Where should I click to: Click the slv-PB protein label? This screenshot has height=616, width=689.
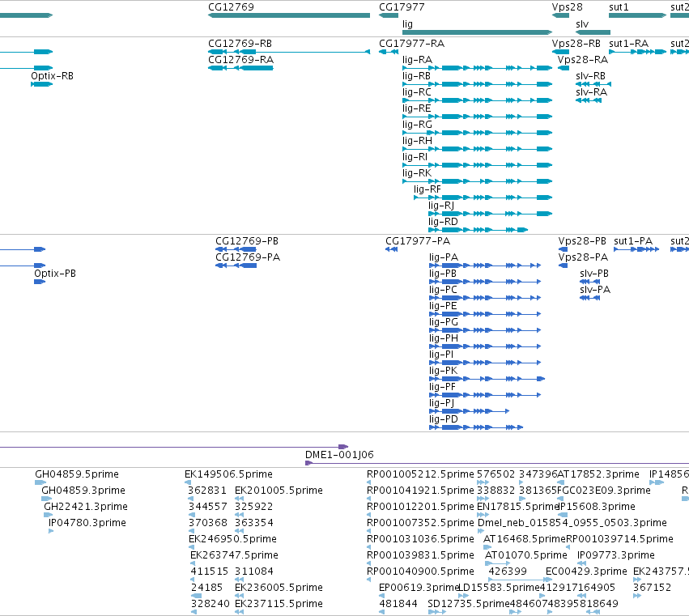click(594, 274)
